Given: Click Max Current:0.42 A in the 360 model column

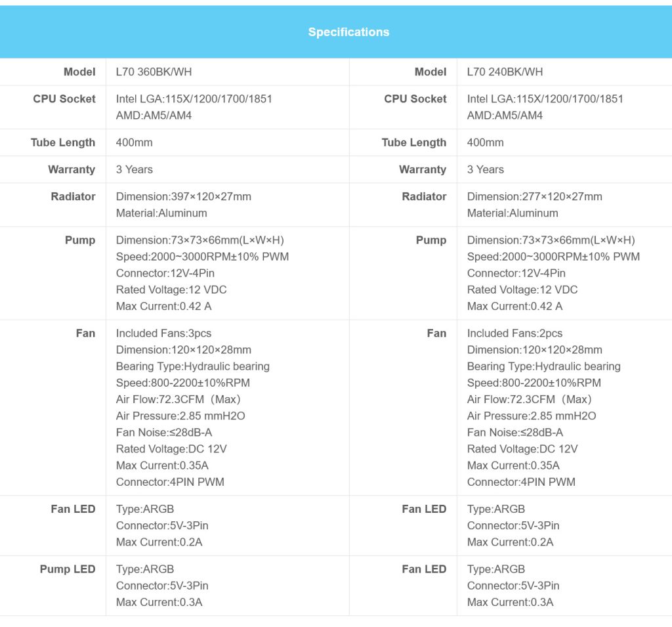Looking at the screenshot, I should pyautogui.click(x=163, y=306).
